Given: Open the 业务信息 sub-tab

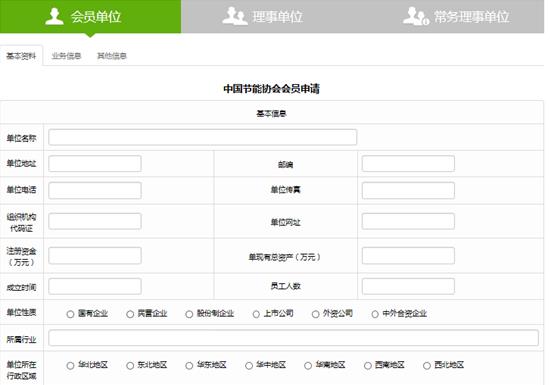Looking at the screenshot, I should (x=66, y=56).
